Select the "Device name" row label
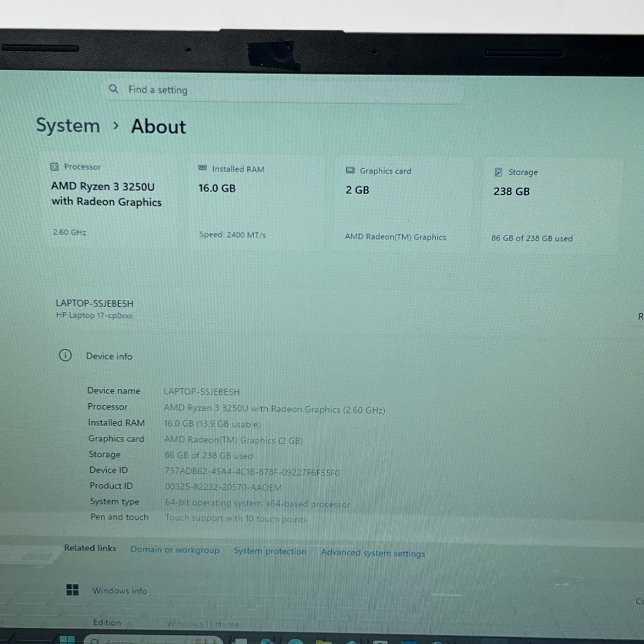 pos(114,390)
